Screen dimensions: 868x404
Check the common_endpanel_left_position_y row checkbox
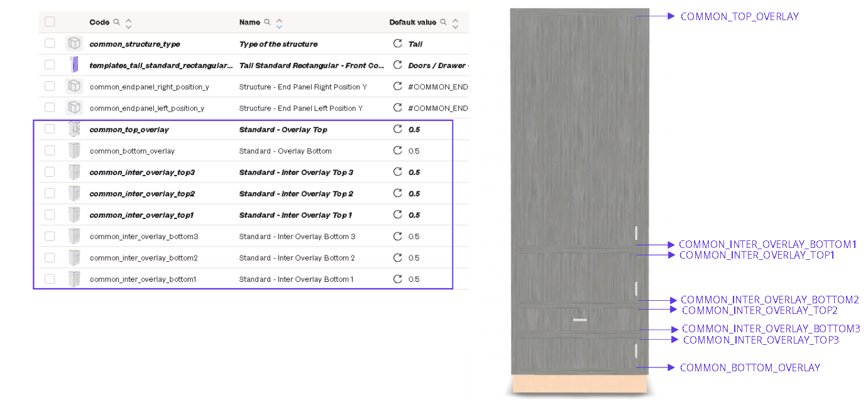click(50, 108)
